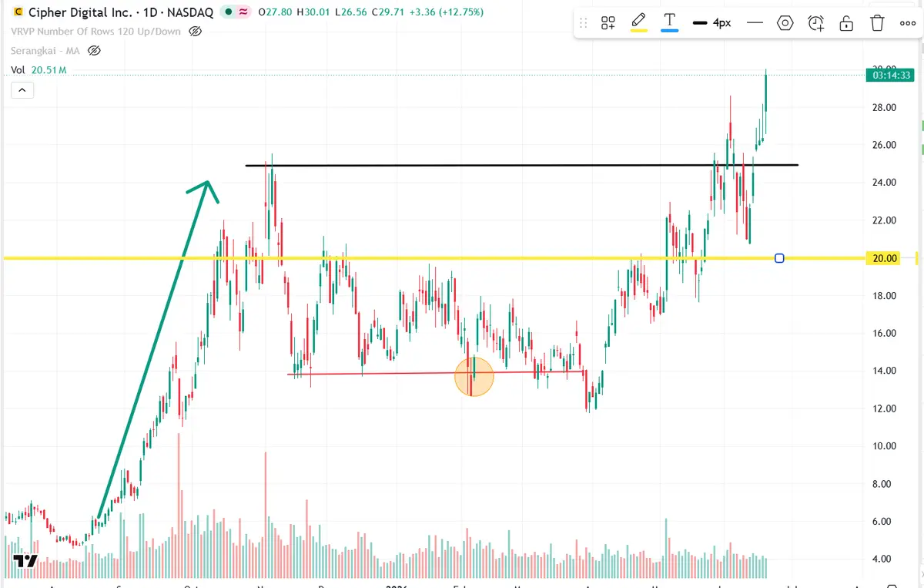This screenshot has height=588, width=924.
Task: Click the 28.00 price axis label
Action: 885,107
